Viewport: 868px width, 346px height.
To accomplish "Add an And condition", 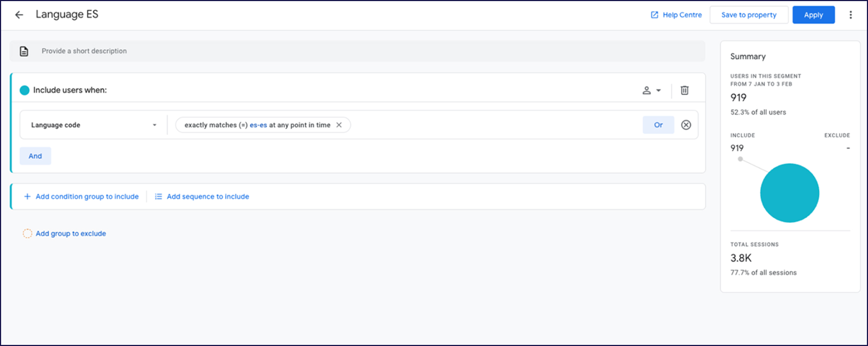I will pyautogui.click(x=36, y=156).
